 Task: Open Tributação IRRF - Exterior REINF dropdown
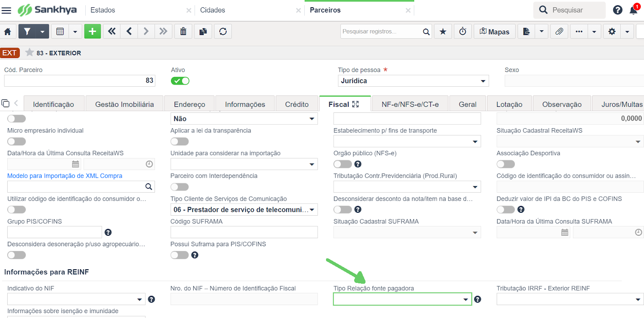point(570,299)
